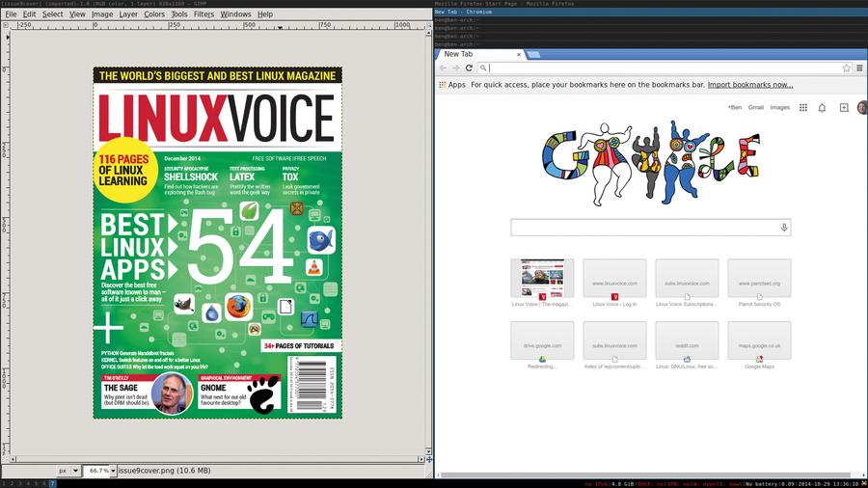Image resolution: width=868 pixels, height=488 pixels.
Task: Click the Linux Voice cover image on the canvas
Action: (x=218, y=243)
